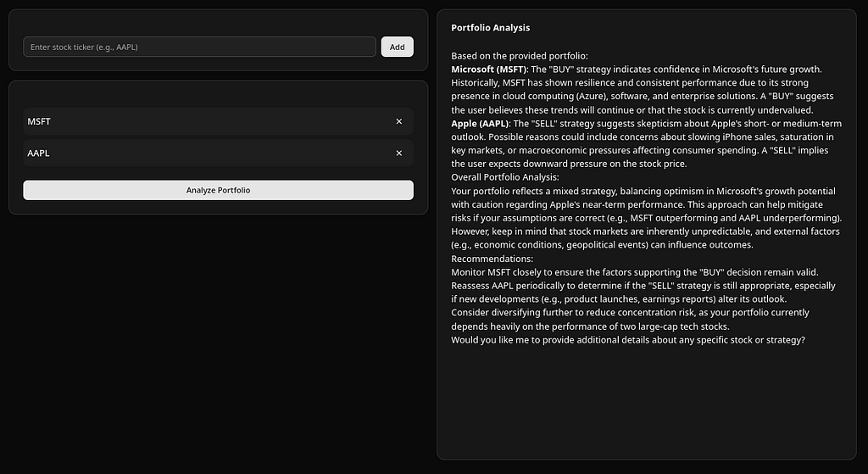
Task: Click "Based on the provided portfolio" line
Action: (x=520, y=56)
